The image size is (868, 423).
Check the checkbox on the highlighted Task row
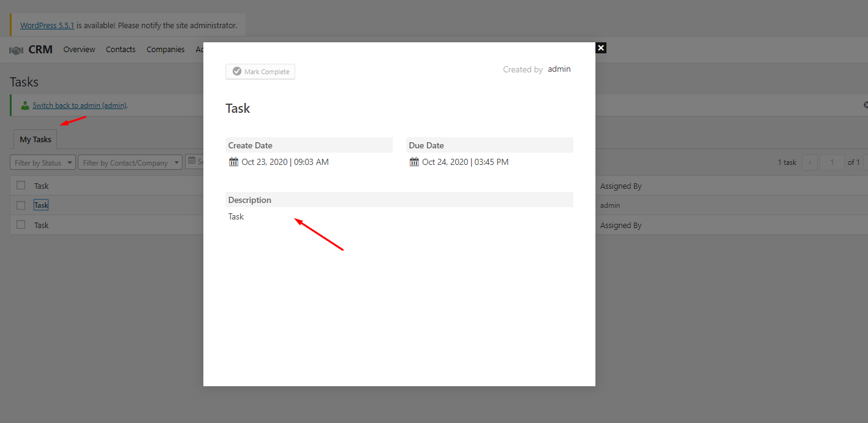coord(20,204)
